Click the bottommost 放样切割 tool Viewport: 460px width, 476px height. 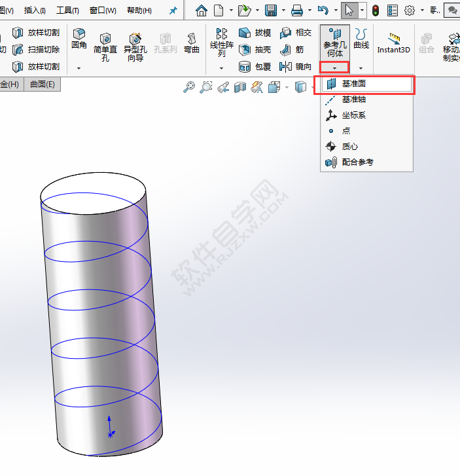point(36,67)
